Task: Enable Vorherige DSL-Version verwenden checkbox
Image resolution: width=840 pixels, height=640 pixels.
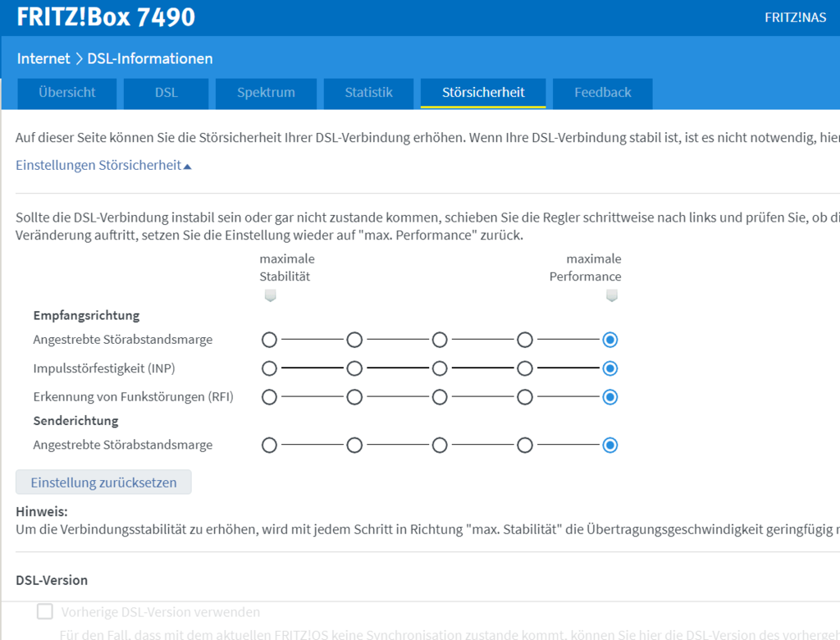Action: [x=45, y=611]
